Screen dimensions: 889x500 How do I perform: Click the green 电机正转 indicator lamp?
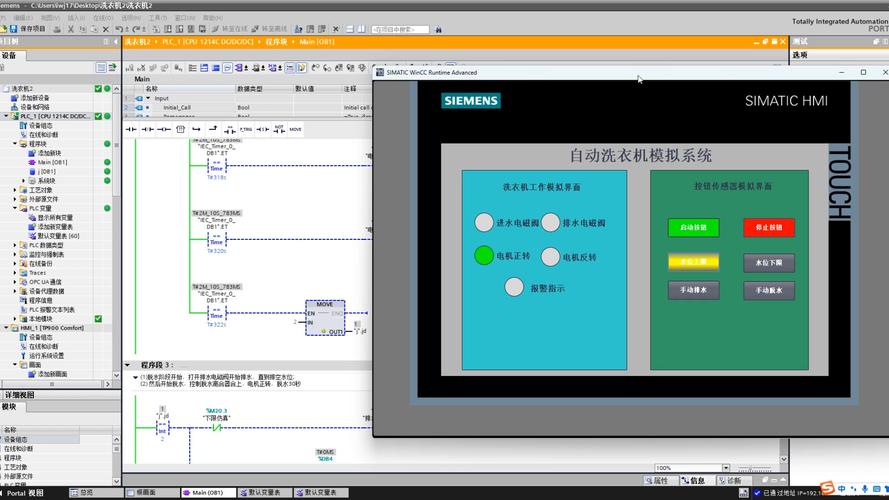[484, 256]
